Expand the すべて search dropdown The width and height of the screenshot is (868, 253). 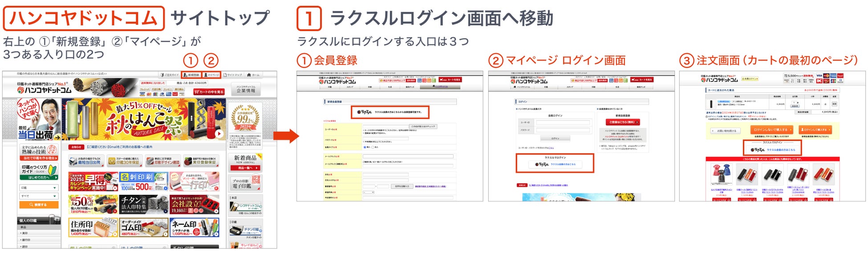click(39, 196)
